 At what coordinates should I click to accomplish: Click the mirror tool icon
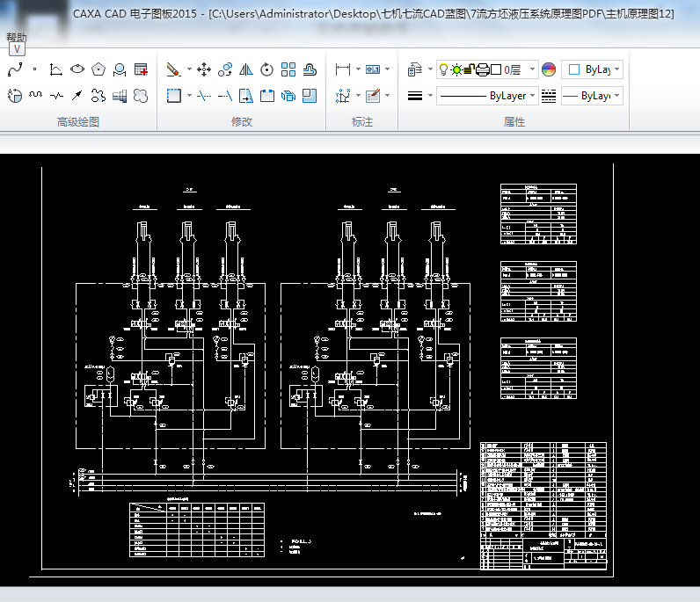(246, 69)
